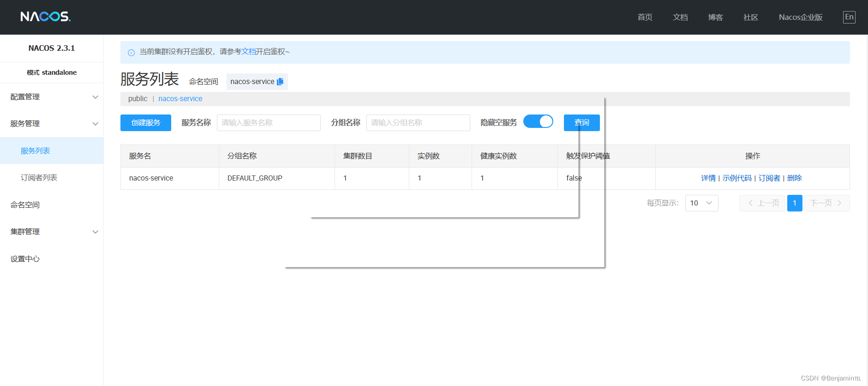Screen dimensions: 868x386
Task: Open Nacos企业版 in the top navigation
Action: click(801, 17)
